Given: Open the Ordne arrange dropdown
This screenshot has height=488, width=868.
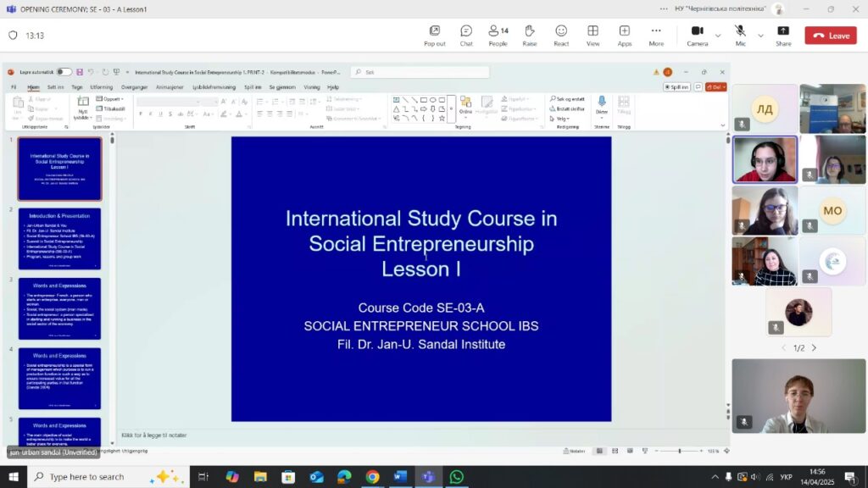Looking at the screenshot, I should 465,106.
